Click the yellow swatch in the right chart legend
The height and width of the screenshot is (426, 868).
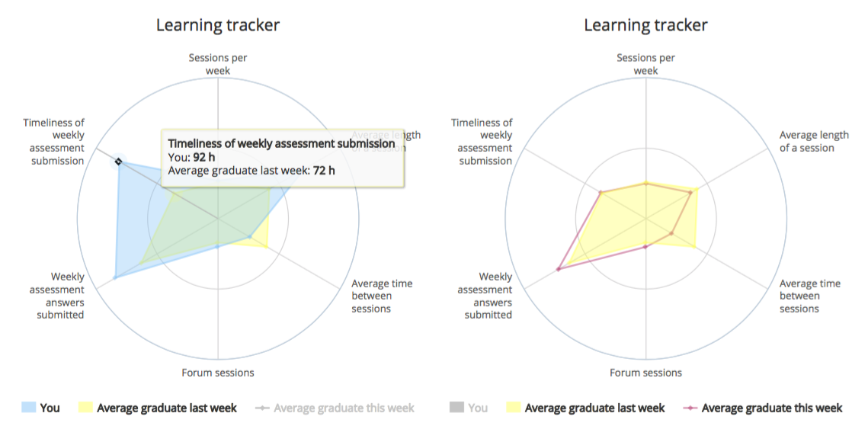point(511,408)
